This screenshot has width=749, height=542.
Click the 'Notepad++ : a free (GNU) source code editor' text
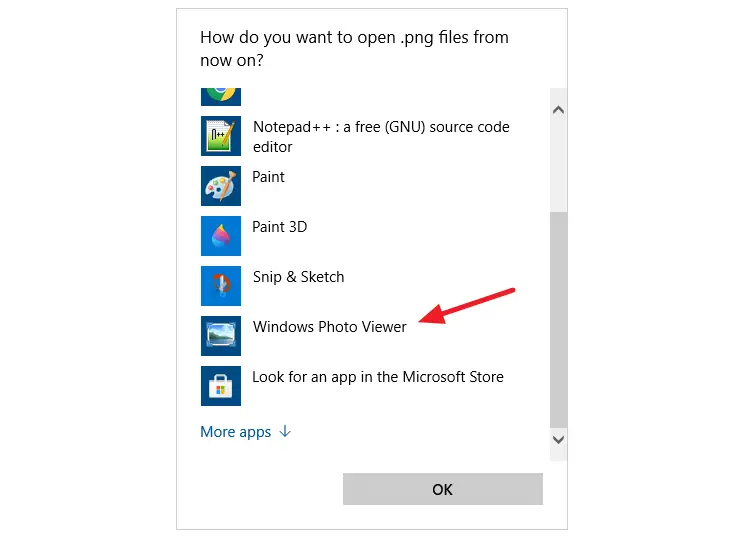[x=381, y=137]
